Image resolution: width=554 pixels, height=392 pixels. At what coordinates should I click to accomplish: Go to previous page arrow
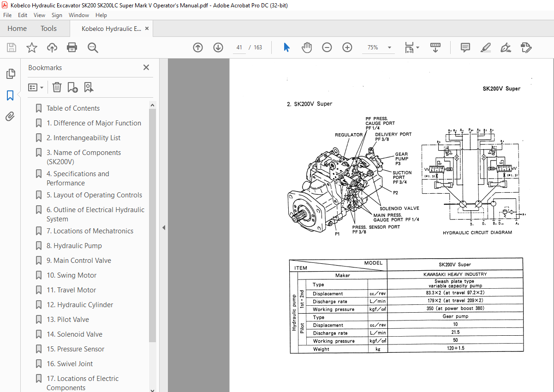(198, 48)
